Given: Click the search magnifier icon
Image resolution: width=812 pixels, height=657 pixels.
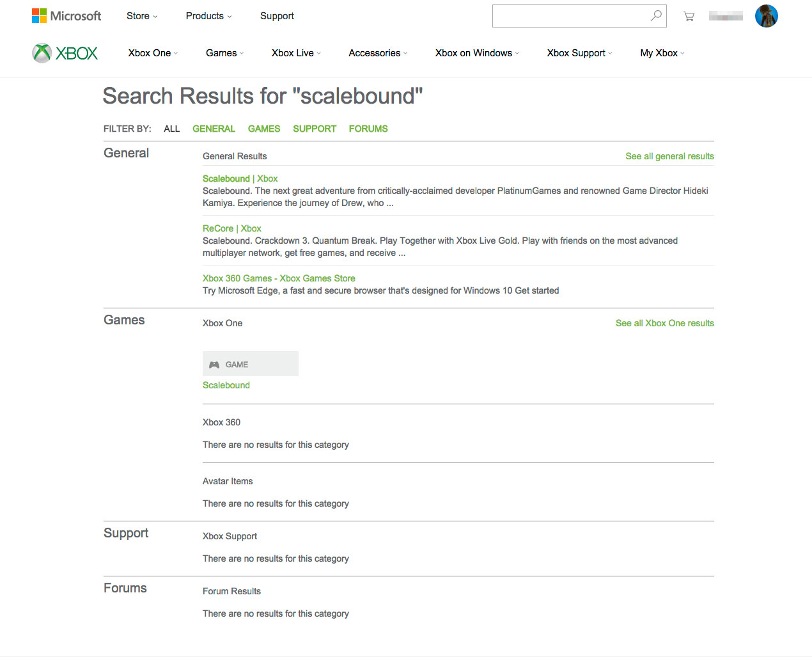Looking at the screenshot, I should 656,16.
